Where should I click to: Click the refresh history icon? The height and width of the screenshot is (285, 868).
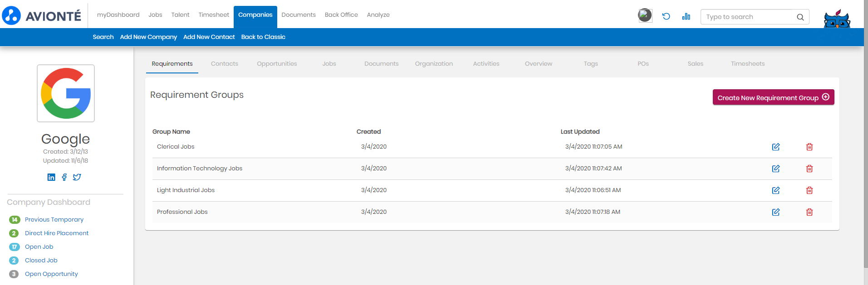coord(666,16)
